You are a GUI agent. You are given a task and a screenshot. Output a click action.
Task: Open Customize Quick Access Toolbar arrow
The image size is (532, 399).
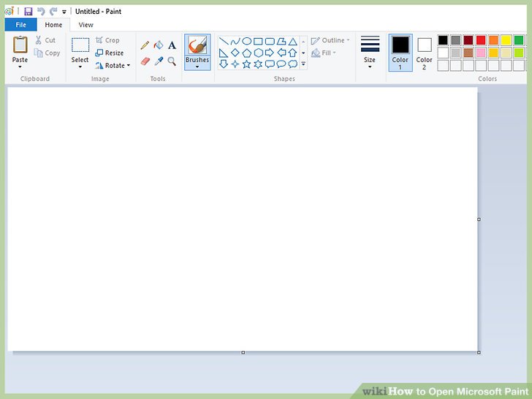pos(64,12)
